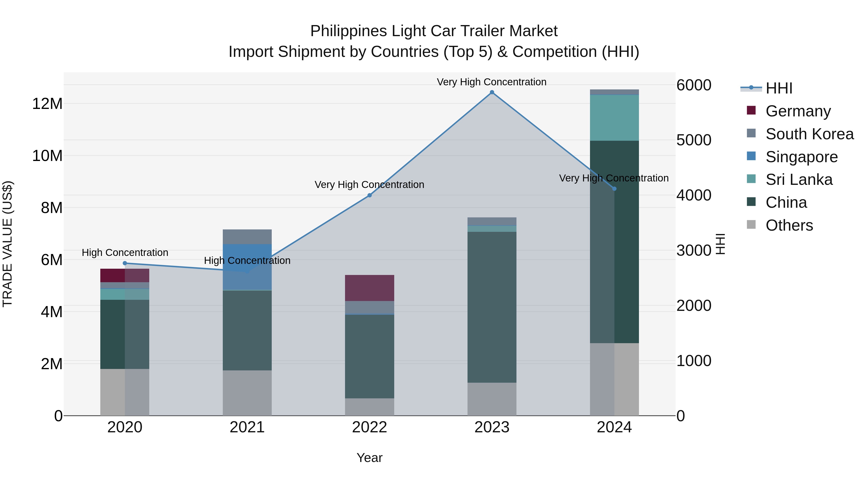868x488 pixels.
Task: Click the HHI line marker for 2022
Action: coord(369,195)
